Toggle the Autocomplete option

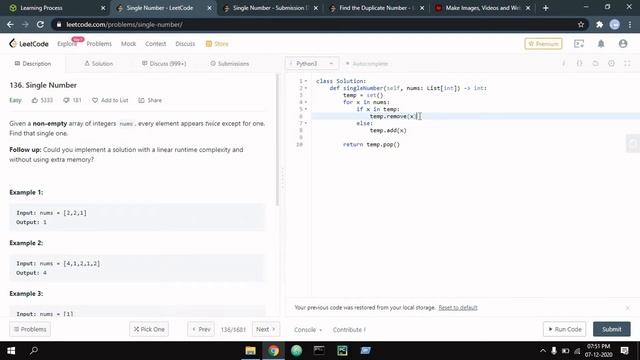tap(367, 64)
